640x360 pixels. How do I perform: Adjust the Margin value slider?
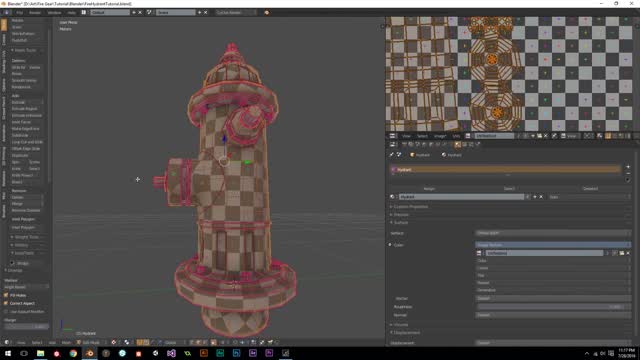(x=26, y=327)
